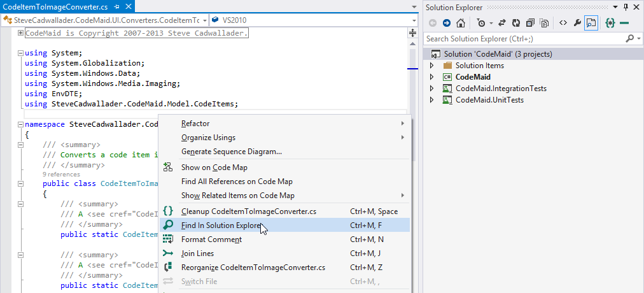The height and width of the screenshot is (293, 644).
Task: Click the Forward arrow in Solution Explorer
Action: click(x=447, y=23)
